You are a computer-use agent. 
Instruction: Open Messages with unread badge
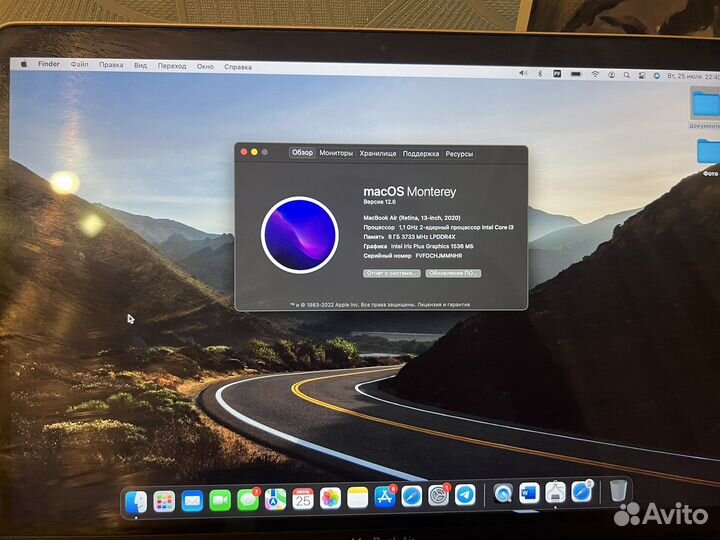248,500
